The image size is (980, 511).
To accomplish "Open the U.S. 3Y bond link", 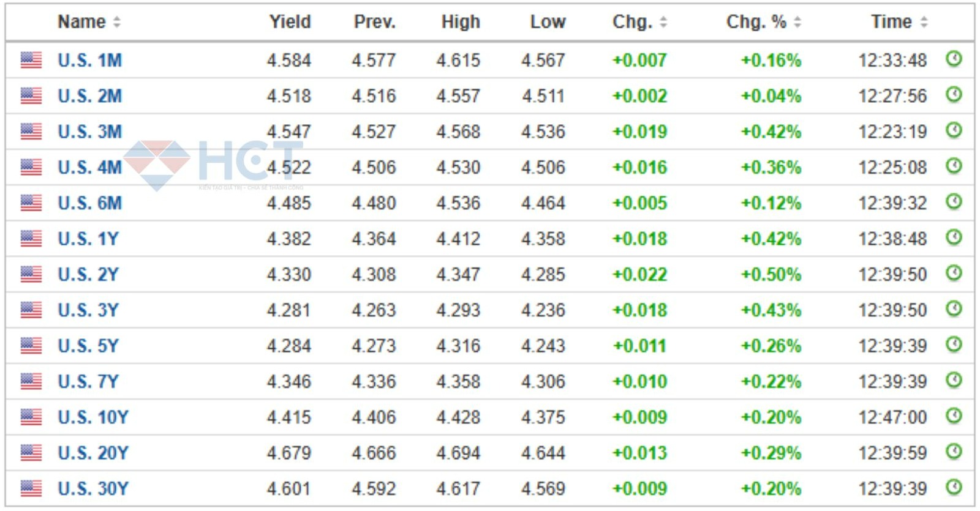I will [88, 310].
